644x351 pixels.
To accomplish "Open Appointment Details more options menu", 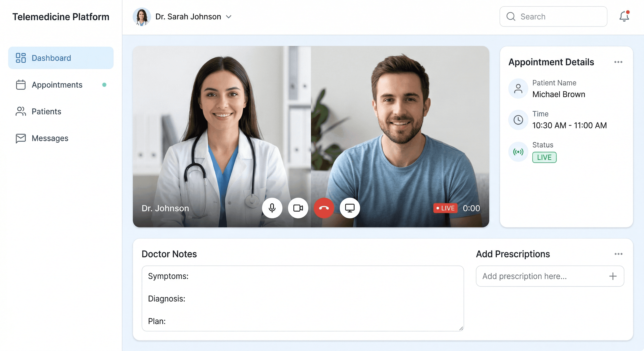I will [618, 62].
